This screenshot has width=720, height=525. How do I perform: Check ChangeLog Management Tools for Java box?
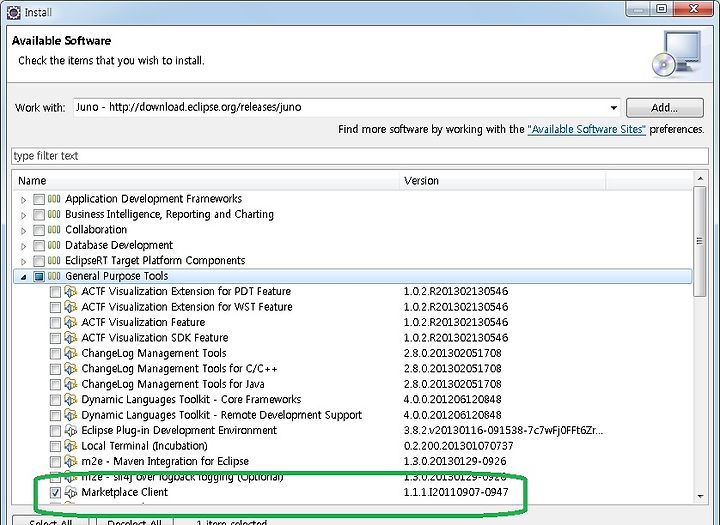pyautogui.click(x=55, y=384)
